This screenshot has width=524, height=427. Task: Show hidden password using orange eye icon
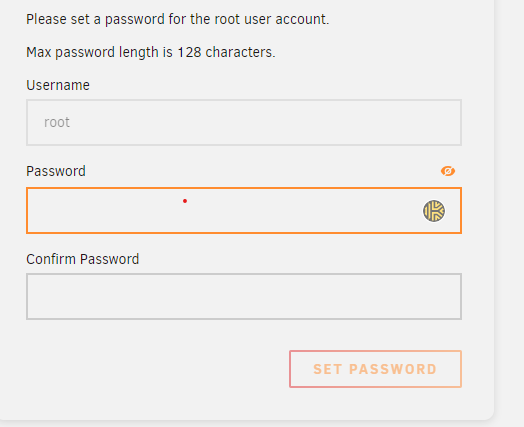tap(448, 171)
